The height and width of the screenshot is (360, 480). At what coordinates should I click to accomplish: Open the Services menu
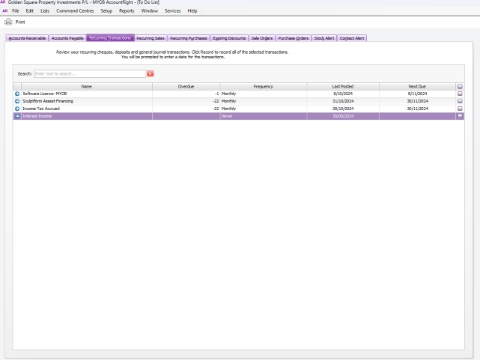click(173, 11)
